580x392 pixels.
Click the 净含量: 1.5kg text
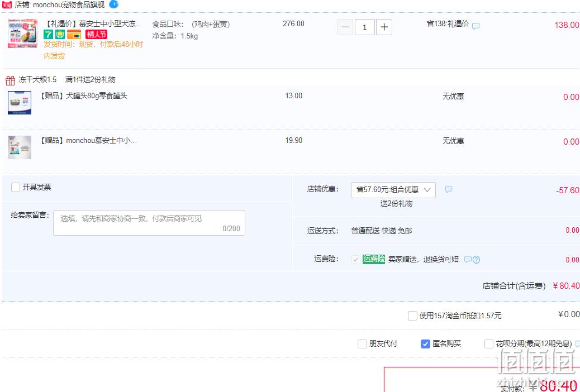point(175,36)
